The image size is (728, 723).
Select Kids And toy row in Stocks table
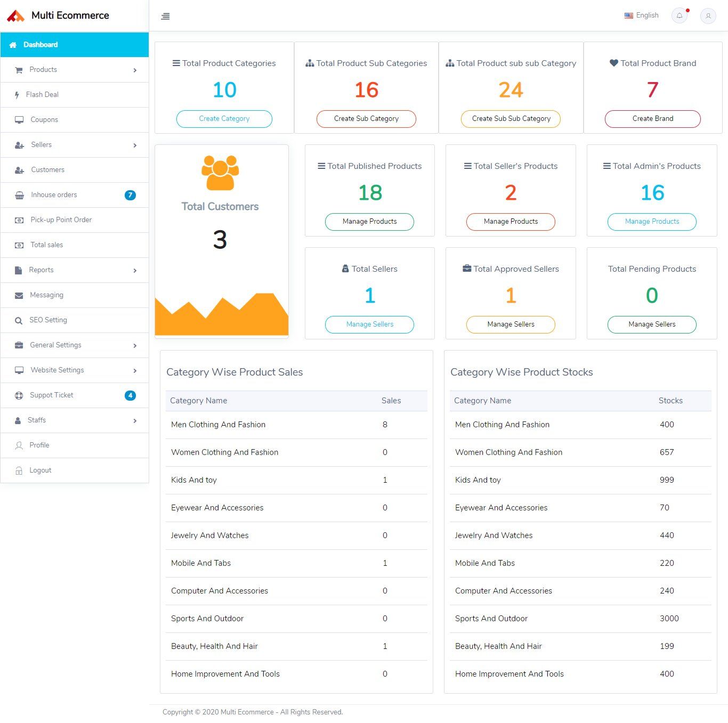pos(580,480)
